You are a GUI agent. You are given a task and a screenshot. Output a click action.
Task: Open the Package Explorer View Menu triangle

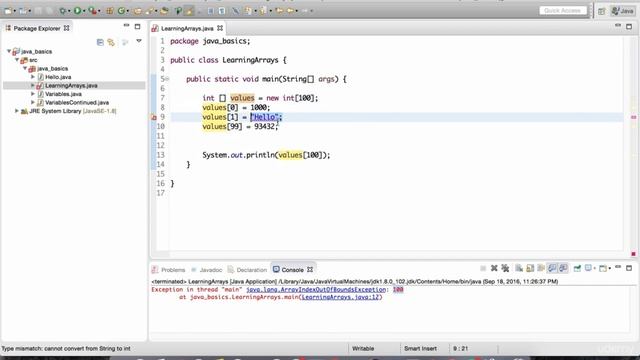pyautogui.click(x=139, y=41)
